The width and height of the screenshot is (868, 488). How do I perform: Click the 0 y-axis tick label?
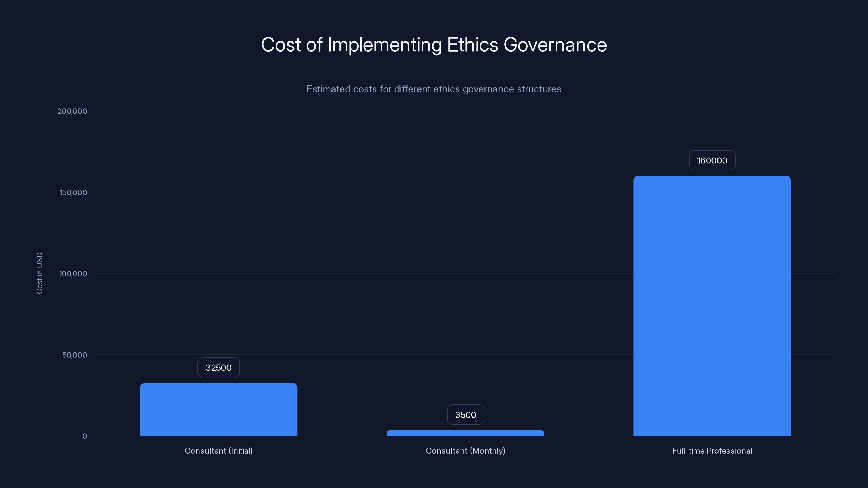coord(84,436)
